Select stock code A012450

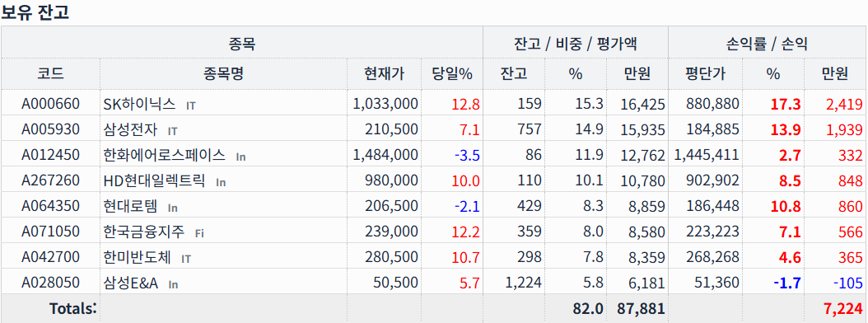coord(50,155)
